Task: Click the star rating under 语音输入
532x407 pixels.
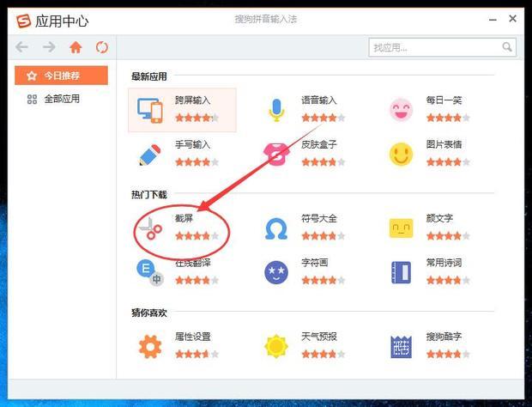Action: coord(323,118)
